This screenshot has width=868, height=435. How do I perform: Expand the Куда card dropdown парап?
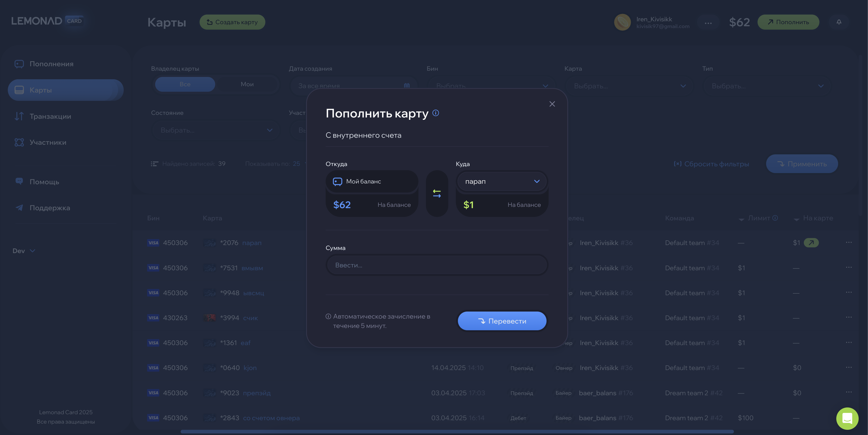(501, 182)
